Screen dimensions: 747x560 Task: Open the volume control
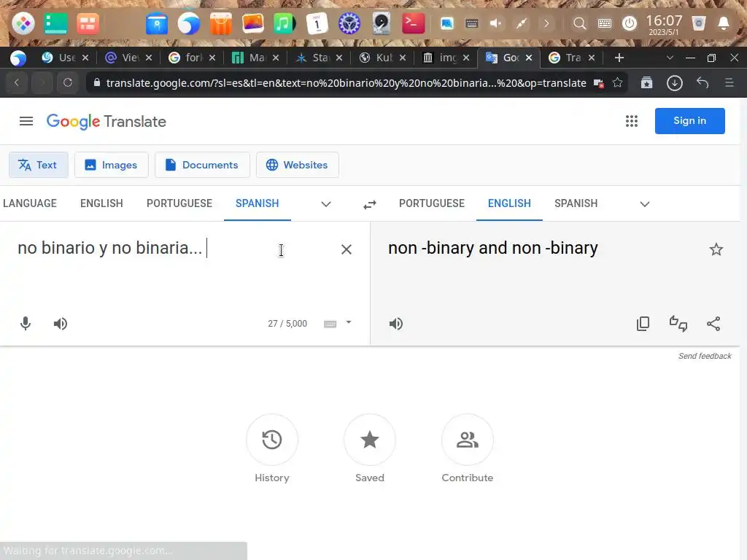pyautogui.click(x=496, y=23)
